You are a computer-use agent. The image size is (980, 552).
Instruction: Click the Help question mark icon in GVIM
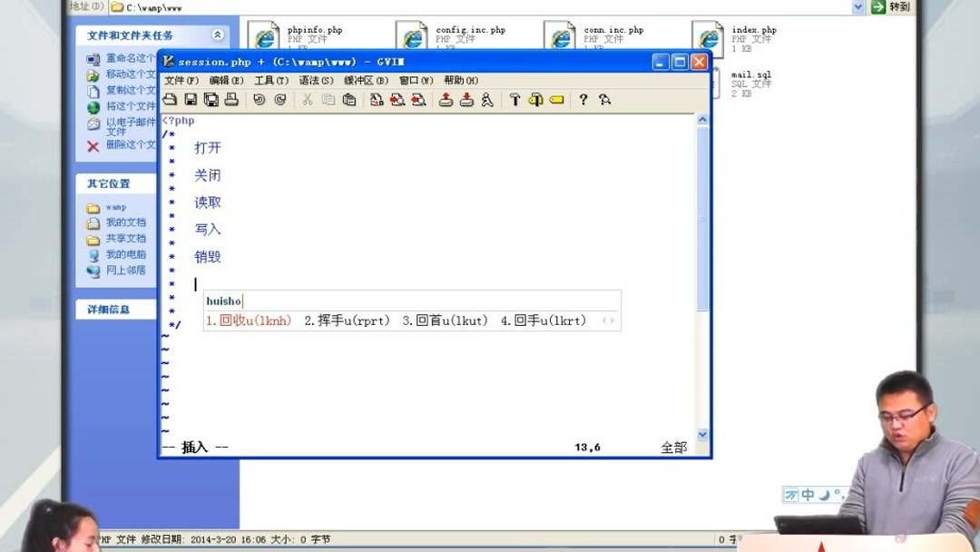[583, 100]
